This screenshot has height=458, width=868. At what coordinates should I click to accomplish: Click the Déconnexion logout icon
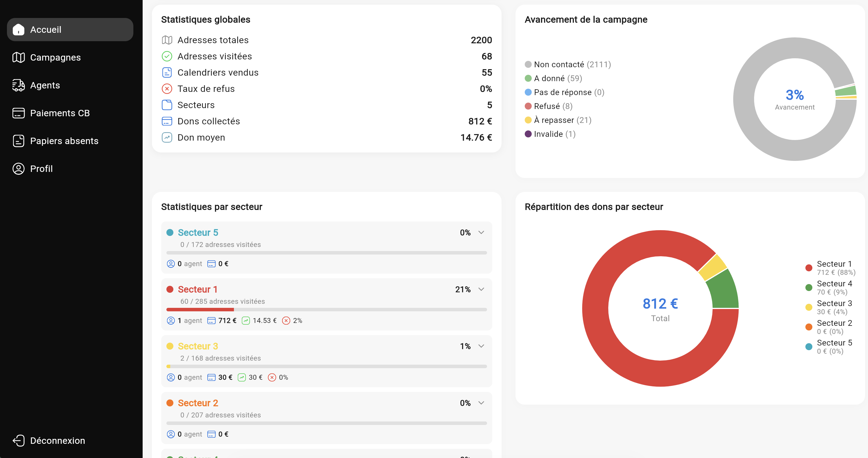coord(19,441)
